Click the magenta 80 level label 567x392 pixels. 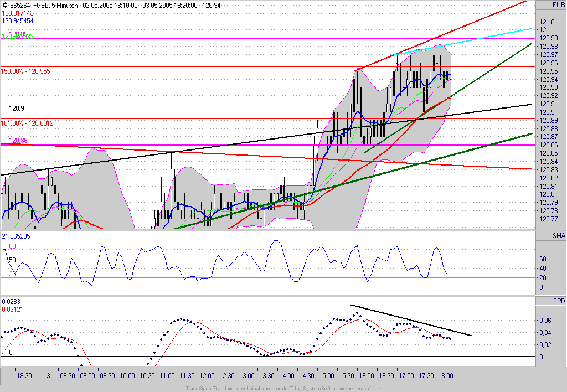click(12, 246)
